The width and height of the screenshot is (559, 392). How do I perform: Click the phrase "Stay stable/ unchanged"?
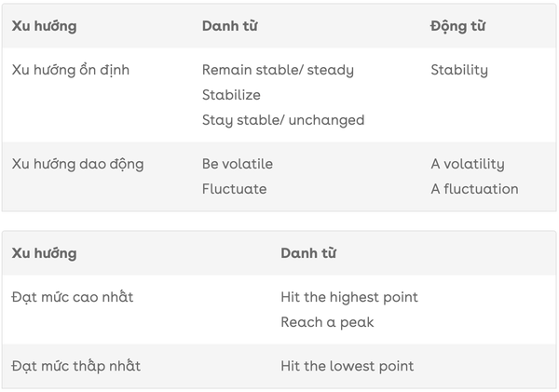click(x=283, y=120)
